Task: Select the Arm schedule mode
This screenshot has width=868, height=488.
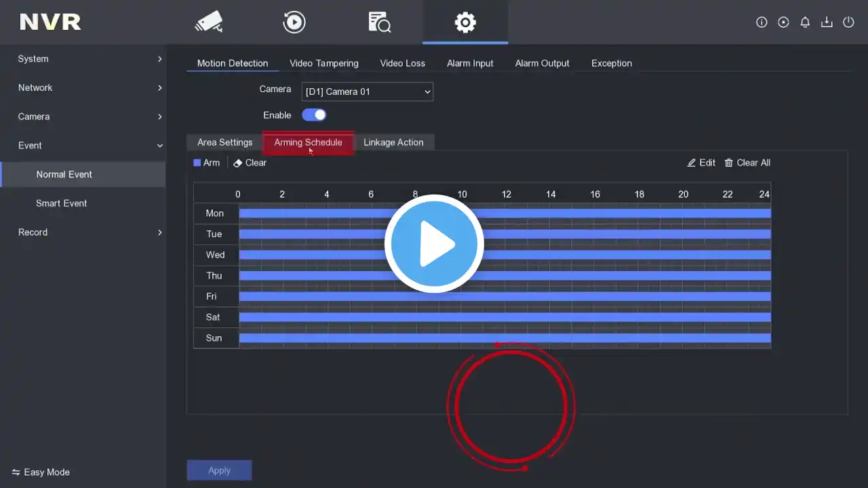Action: click(206, 163)
